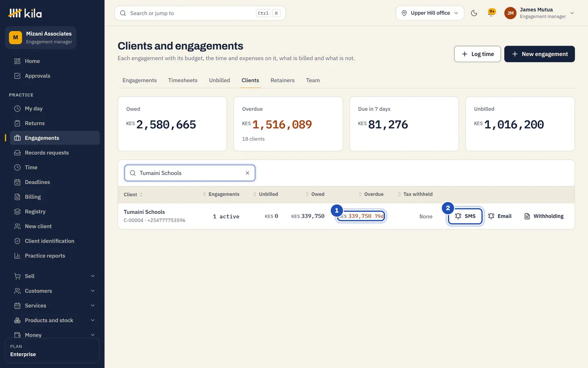Sort table by Owed column
The image size is (588, 368).
click(315, 194)
